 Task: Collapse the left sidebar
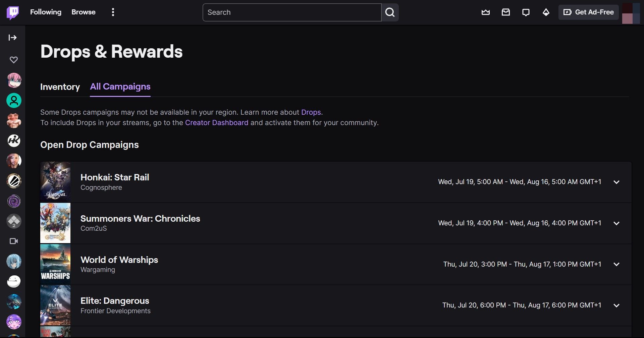pyautogui.click(x=13, y=38)
